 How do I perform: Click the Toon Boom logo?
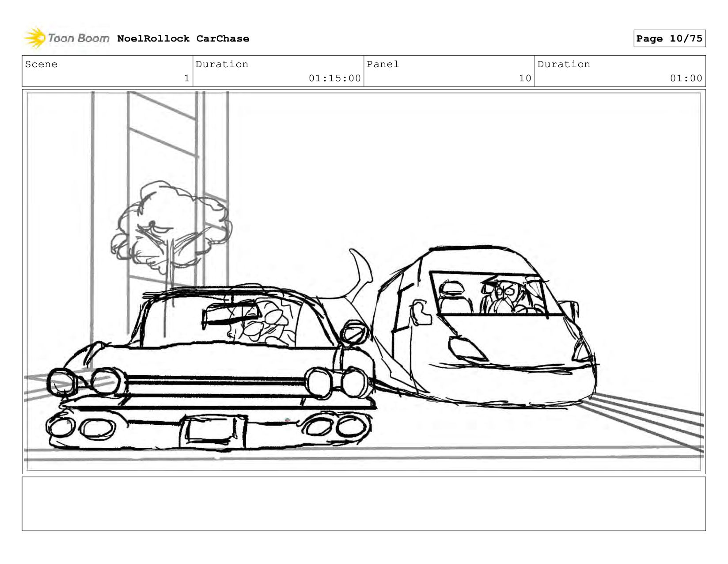coord(67,38)
